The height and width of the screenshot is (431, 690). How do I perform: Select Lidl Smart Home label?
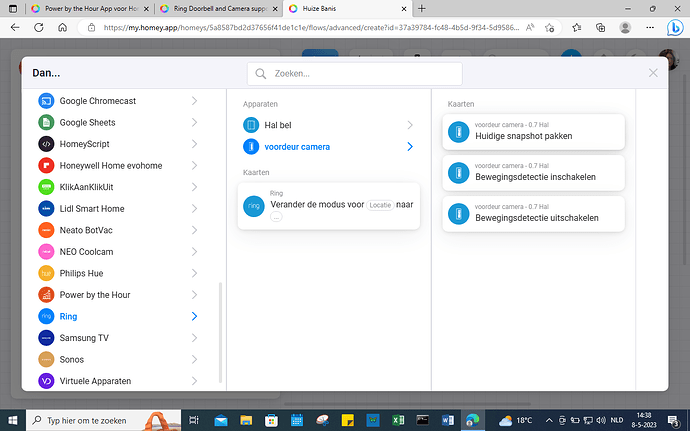point(92,209)
